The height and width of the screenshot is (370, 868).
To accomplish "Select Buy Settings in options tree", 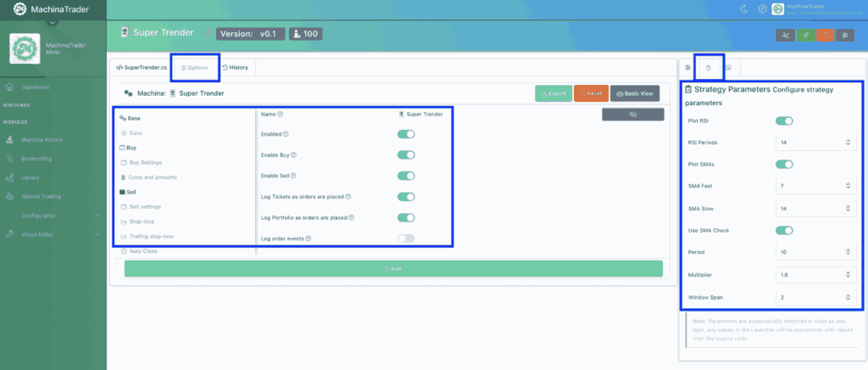I will 142,163.
